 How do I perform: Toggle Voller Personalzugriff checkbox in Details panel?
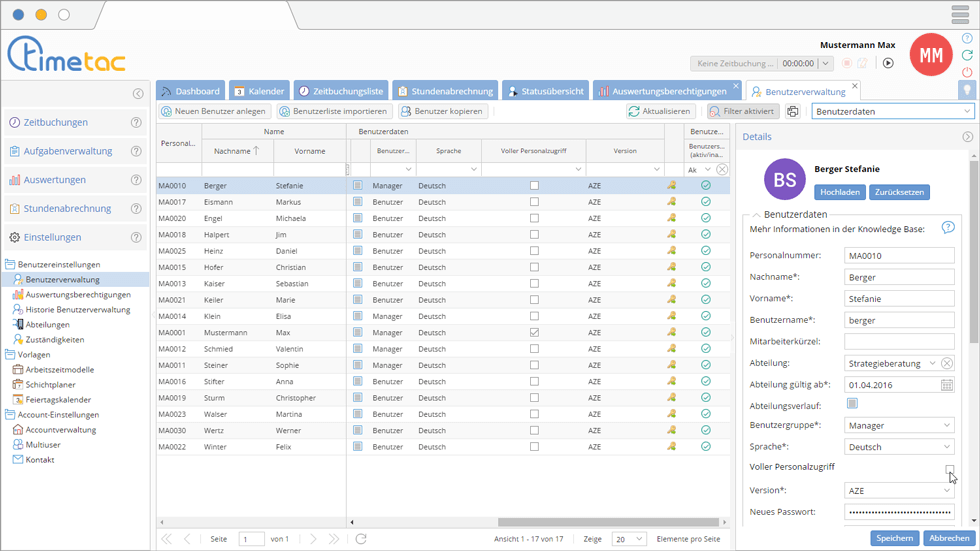(949, 468)
